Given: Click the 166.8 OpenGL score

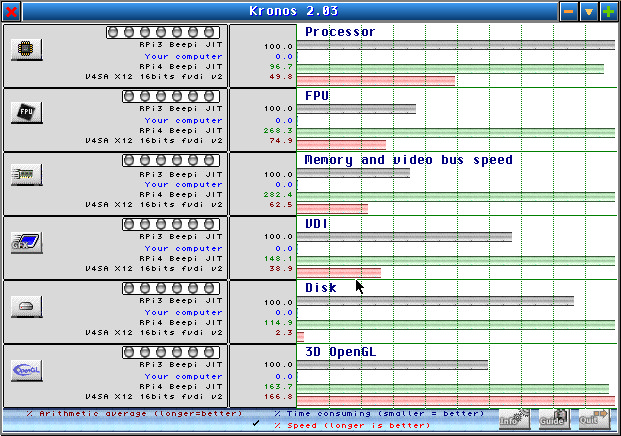Looking at the screenshot, I should [278, 396].
